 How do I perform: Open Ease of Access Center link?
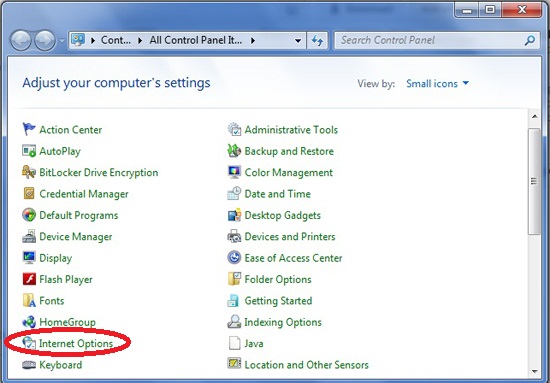click(x=293, y=258)
